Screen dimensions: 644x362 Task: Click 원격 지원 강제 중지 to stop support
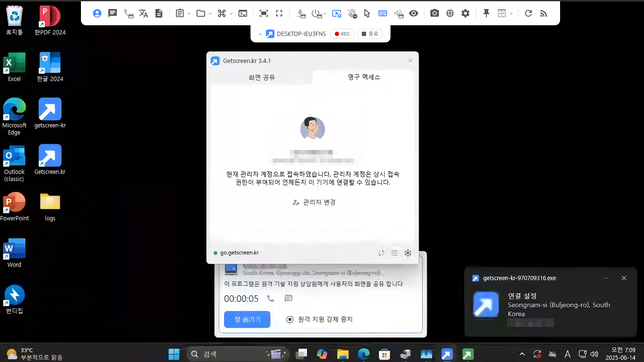[x=319, y=320]
